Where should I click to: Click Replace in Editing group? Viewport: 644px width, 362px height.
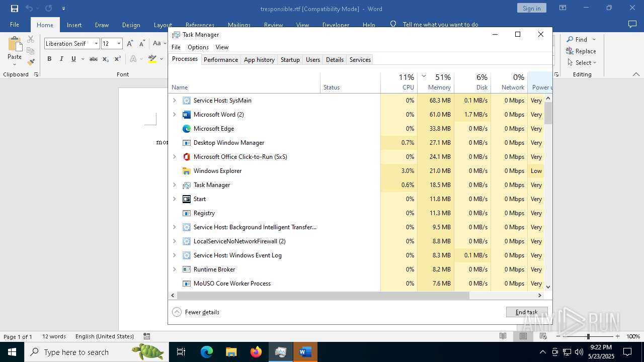coord(581,51)
